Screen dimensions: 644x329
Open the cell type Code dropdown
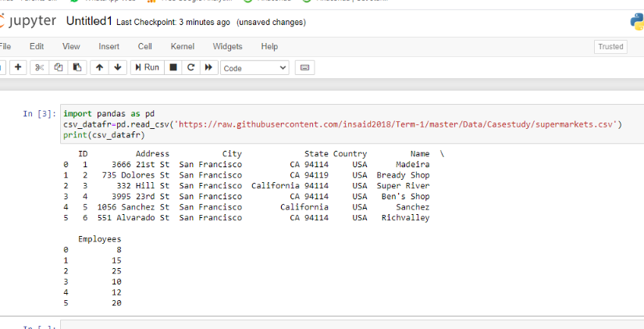click(254, 68)
